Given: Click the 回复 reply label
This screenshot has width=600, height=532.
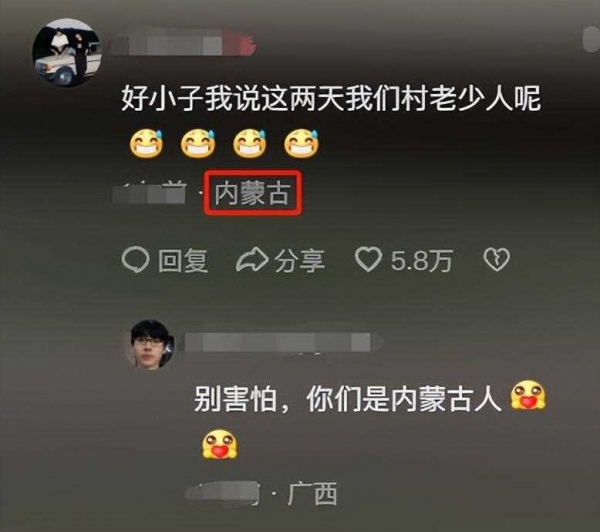Looking at the screenshot, I should pos(183,261).
